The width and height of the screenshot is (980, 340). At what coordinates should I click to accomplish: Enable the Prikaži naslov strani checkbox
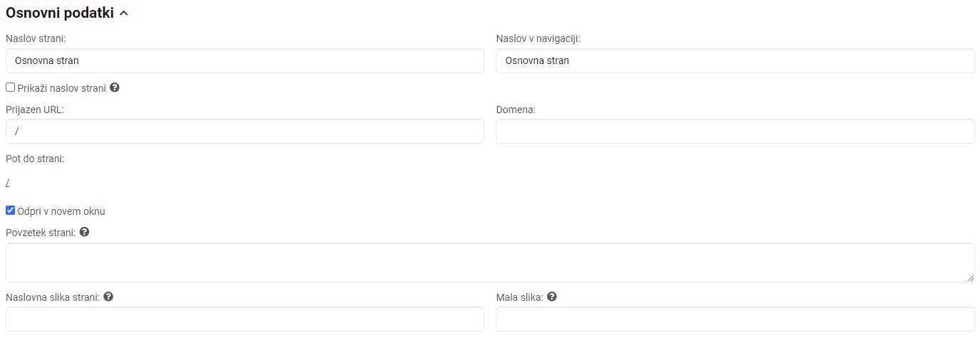(x=10, y=87)
